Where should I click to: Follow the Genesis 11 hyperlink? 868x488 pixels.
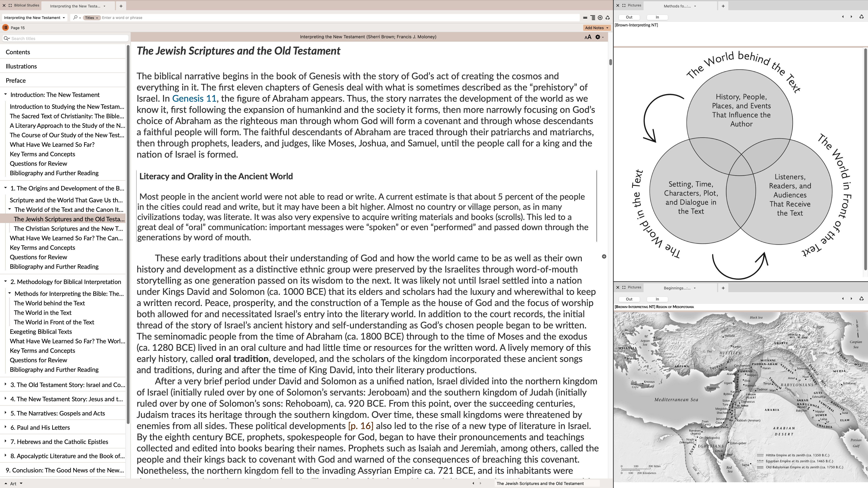pyautogui.click(x=194, y=98)
